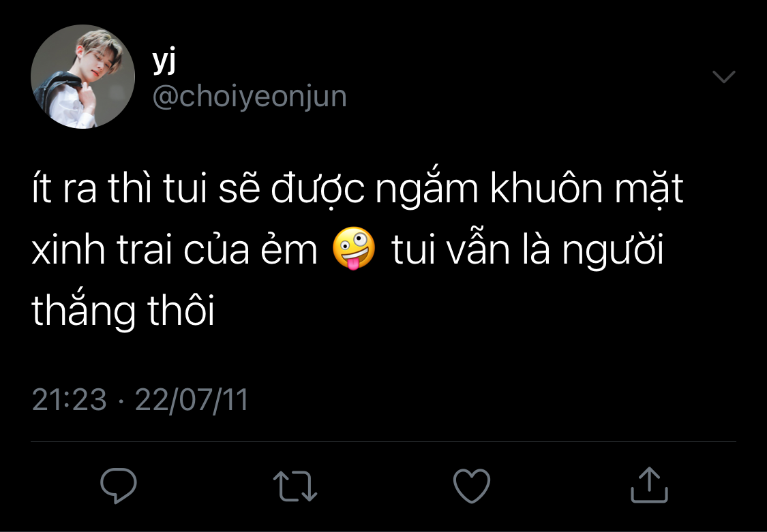This screenshot has height=532, width=767.
Task: Click 'xinh trai của ẻm' text
Action: click(175, 250)
